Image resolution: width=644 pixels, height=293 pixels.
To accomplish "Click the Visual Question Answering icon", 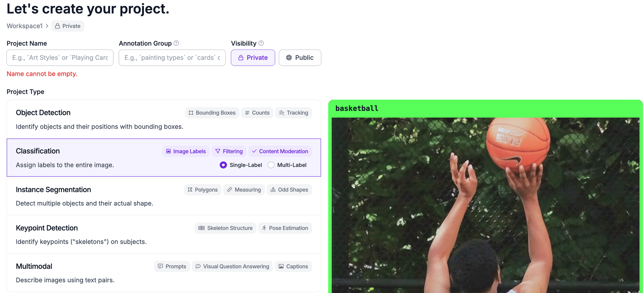I will pyautogui.click(x=198, y=266).
